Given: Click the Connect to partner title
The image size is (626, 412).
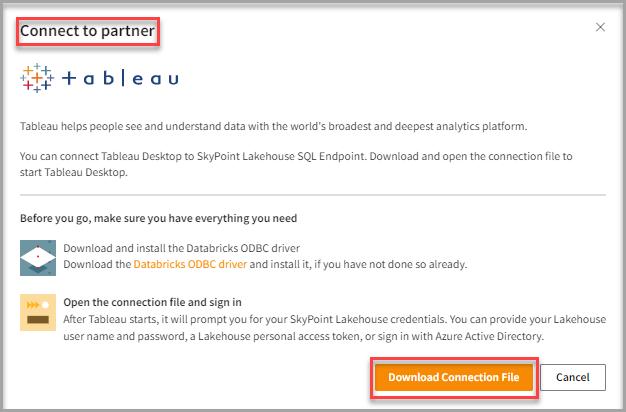Looking at the screenshot, I should pyautogui.click(x=87, y=31).
